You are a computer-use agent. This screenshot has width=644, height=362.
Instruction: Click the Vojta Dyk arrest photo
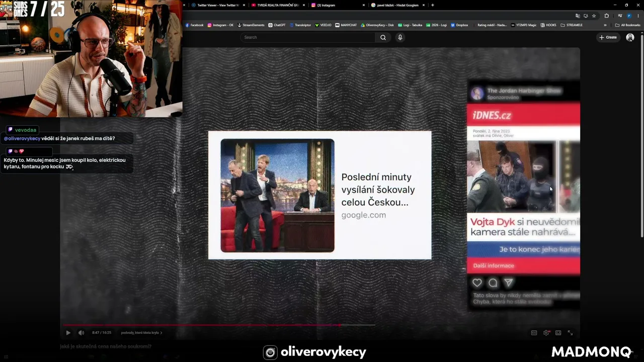[511, 176]
